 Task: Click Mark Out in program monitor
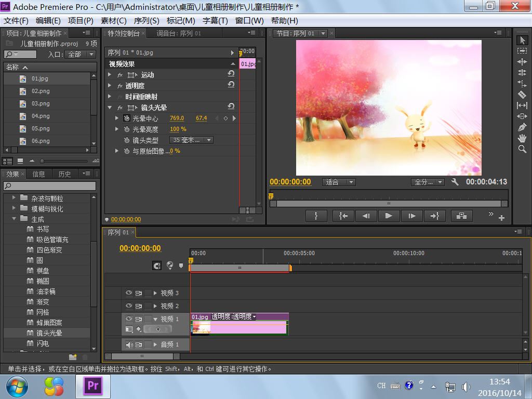tap(316, 216)
